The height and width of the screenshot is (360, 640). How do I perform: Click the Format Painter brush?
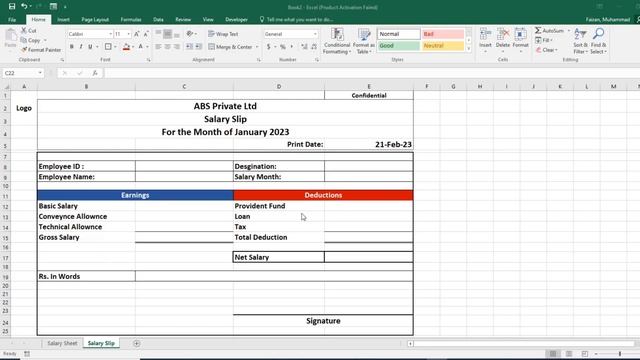[24, 49]
